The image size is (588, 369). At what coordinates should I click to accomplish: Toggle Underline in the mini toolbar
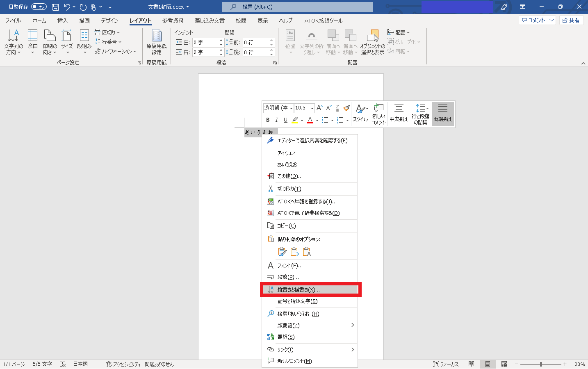[285, 120]
